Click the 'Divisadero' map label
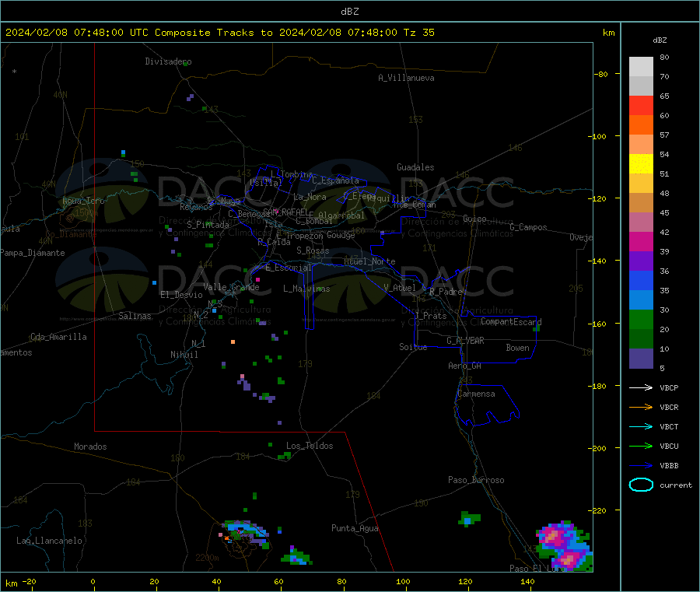This screenshot has height=592, width=700. click(x=168, y=61)
